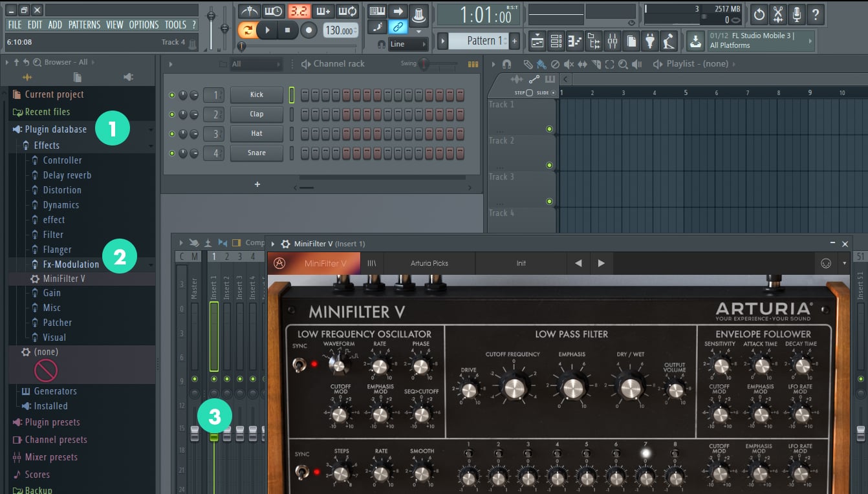Open the OPTIONS menu
The width and height of the screenshot is (868, 494).
point(144,25)
